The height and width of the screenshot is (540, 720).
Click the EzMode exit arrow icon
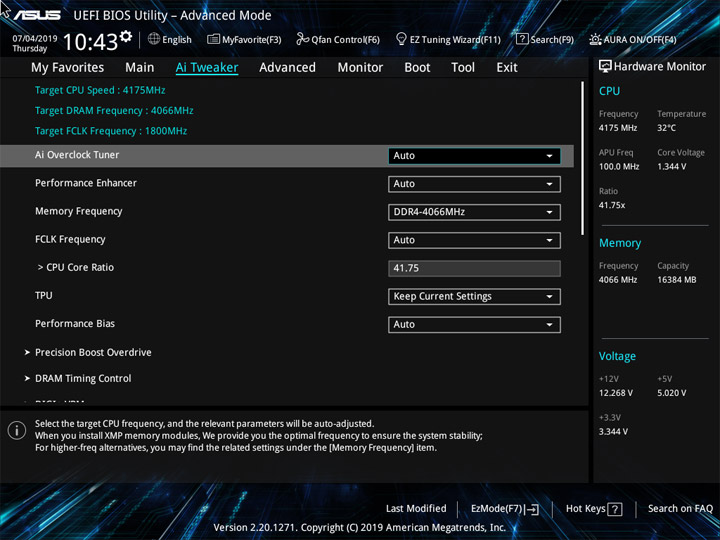[x=532, y=509]
